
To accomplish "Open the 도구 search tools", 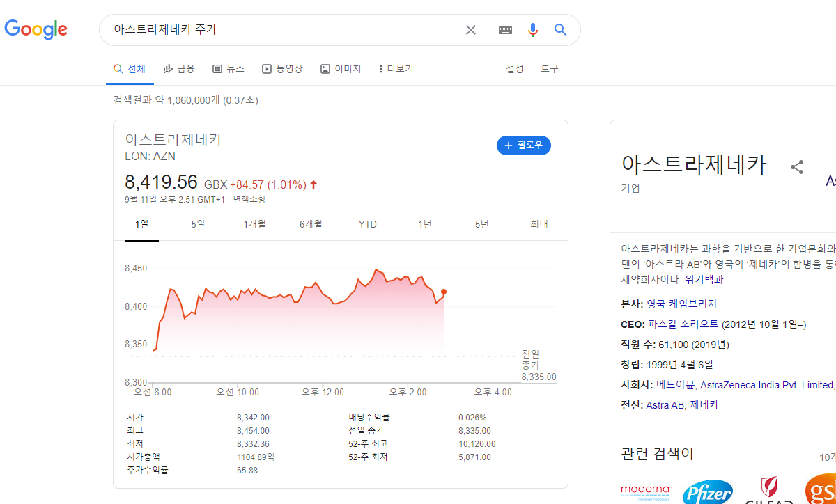I will [x=550, y=69].
